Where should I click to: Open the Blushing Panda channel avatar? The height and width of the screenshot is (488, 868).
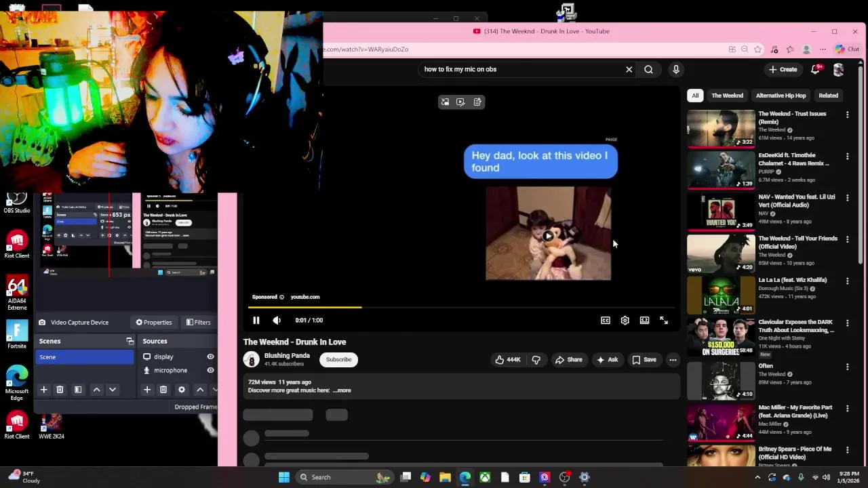coord(252,359)
